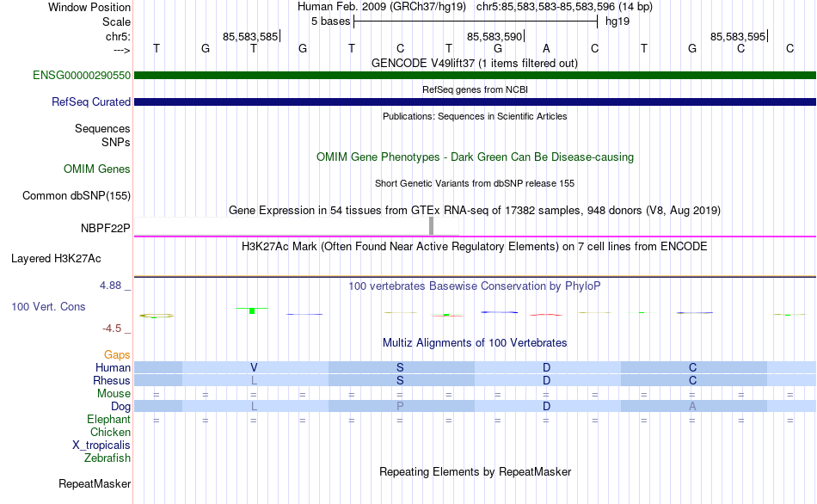Click amino acid A in Dog row
The image size is (817, 504).
pos(692,406)
